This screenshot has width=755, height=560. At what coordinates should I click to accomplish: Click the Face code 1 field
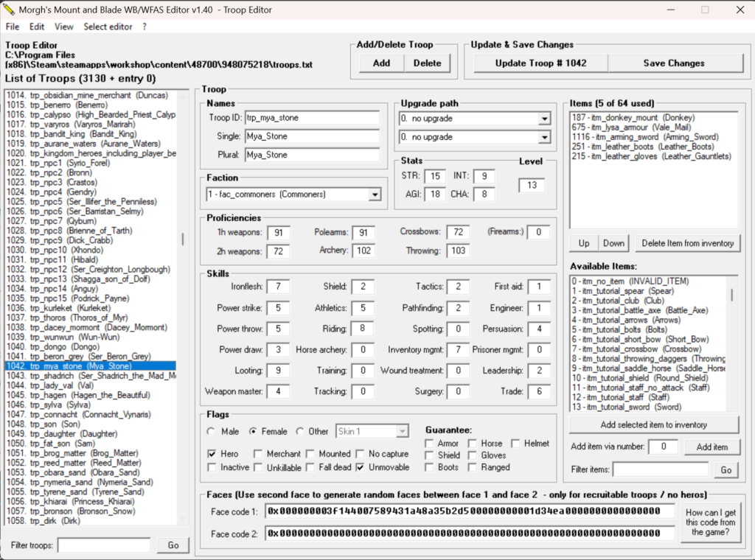pos(470,511)
